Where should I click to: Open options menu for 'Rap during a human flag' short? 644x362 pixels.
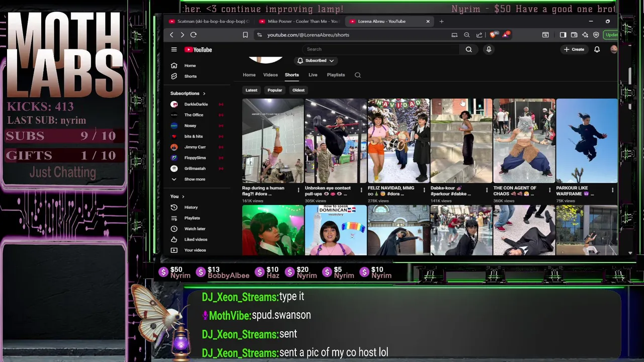[298, 190]
